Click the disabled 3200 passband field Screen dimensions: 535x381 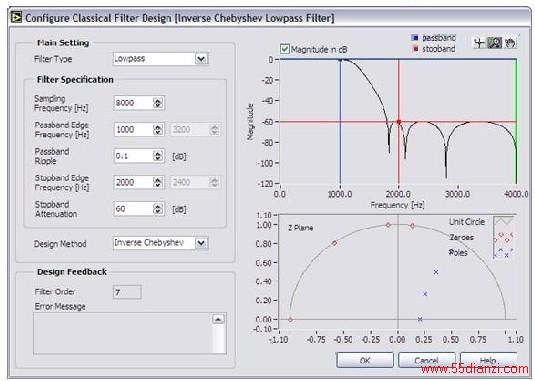coord(190,129)
